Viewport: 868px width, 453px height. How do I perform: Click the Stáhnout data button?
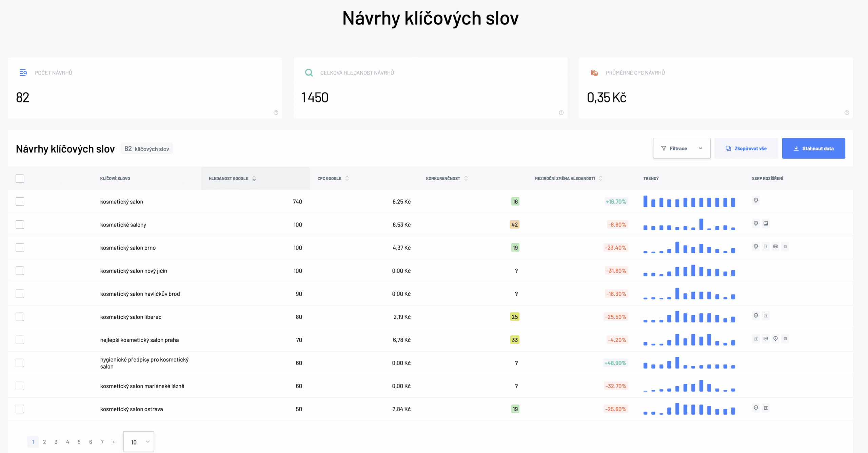pyautogui.click(x=814, y=148)
